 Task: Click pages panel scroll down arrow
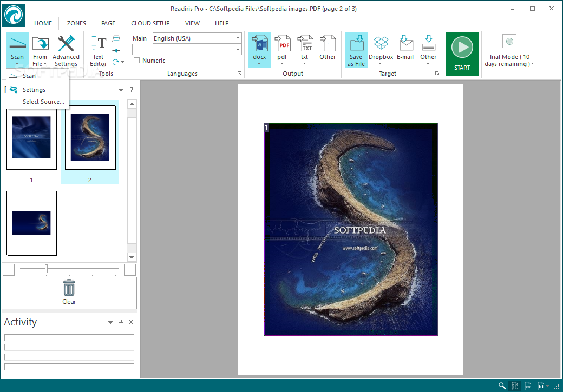coord(132,257)
